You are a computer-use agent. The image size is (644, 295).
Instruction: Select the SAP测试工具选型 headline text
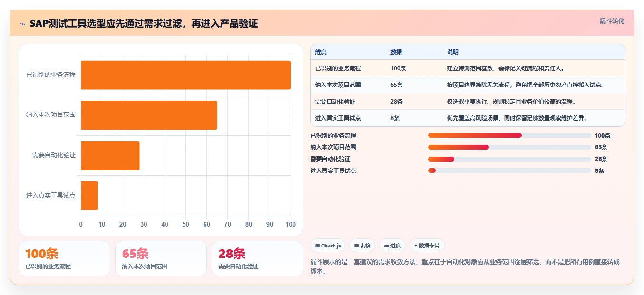144,23
